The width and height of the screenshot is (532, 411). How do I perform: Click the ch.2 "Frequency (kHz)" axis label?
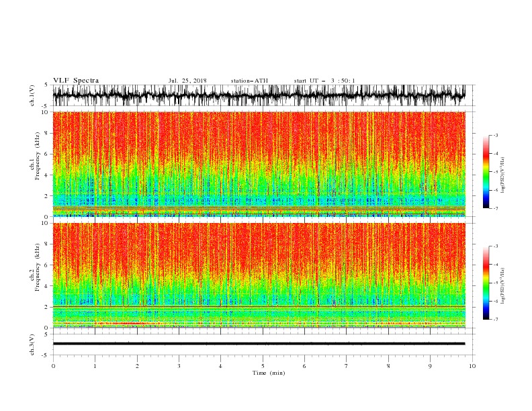pyautogui.click(x=38, y=267)
